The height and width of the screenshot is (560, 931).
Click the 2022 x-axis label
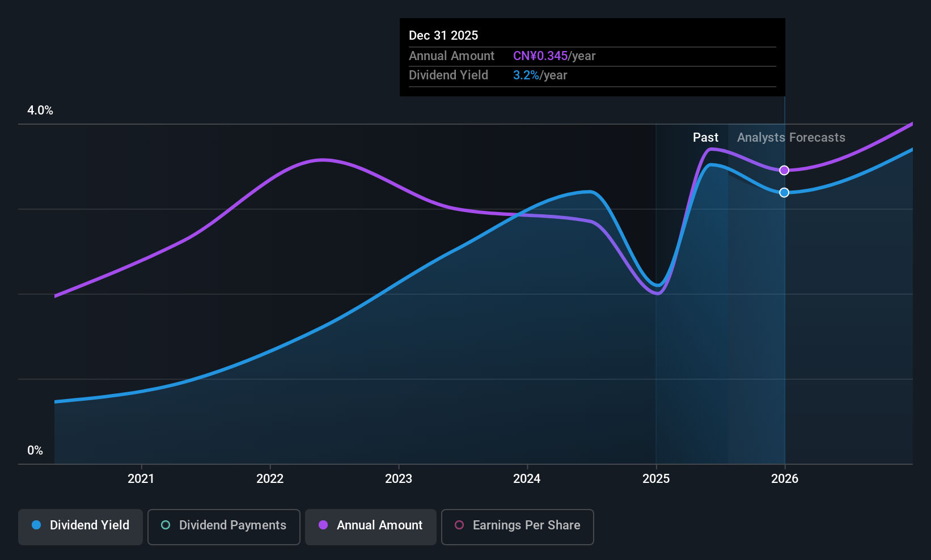270,478
